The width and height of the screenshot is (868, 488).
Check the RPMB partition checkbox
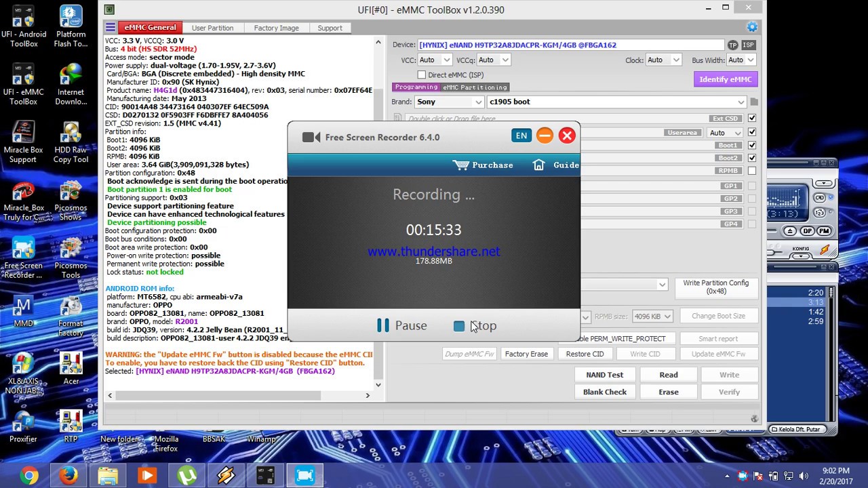pos(751,171)
